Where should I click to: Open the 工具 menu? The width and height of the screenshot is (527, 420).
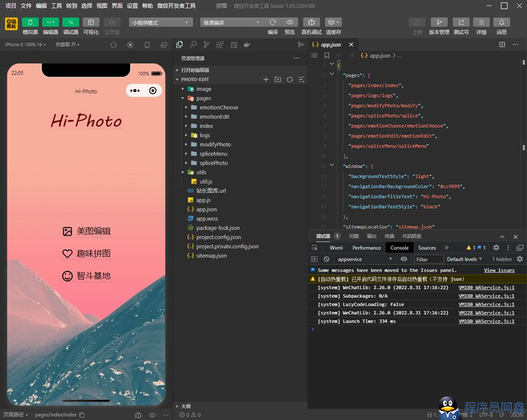coord(56,6)
